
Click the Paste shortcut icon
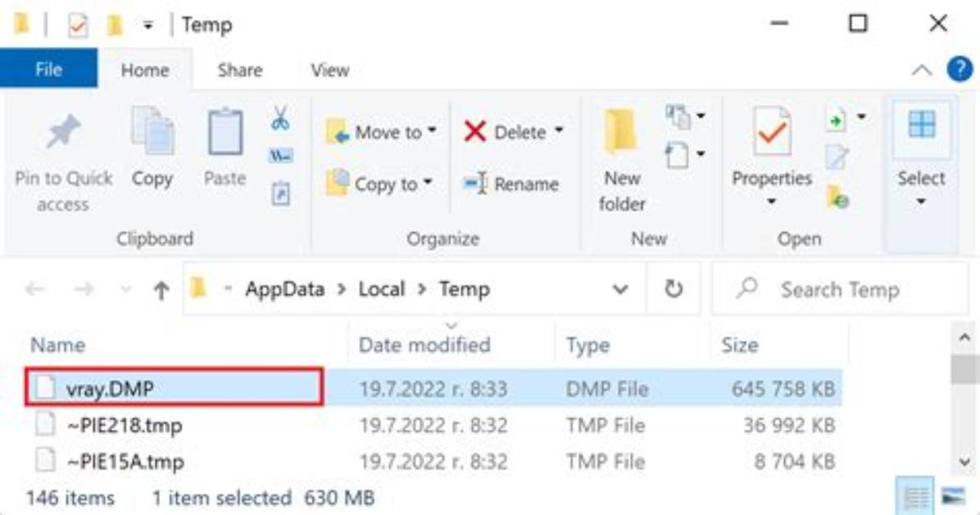(x=280, y=194)
